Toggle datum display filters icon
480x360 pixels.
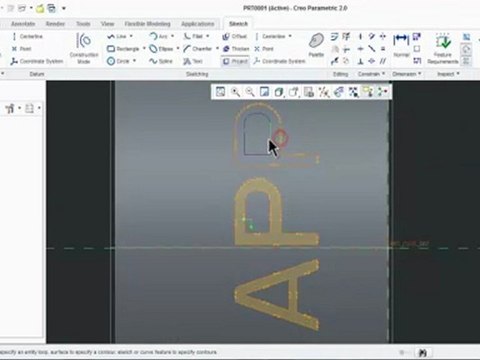click(324, 92)
